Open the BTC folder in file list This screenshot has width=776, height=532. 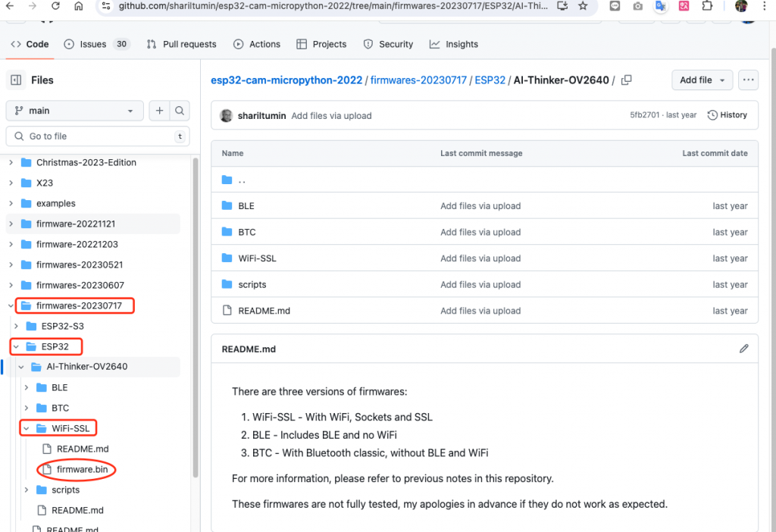(247, 232)
